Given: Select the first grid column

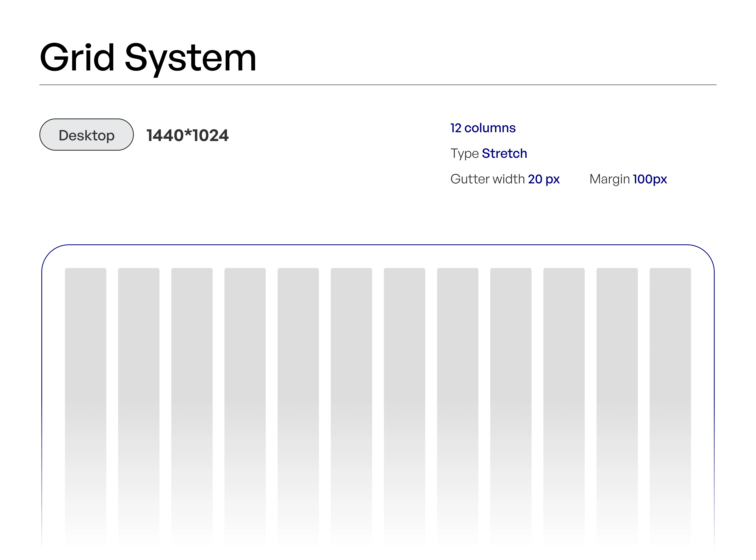Looking at the screenshot, I should click(85, 373).
